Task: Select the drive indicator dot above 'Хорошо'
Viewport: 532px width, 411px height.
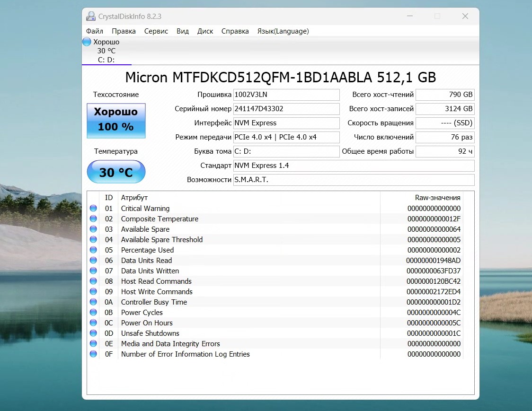Action: click(x=86, y=42)
